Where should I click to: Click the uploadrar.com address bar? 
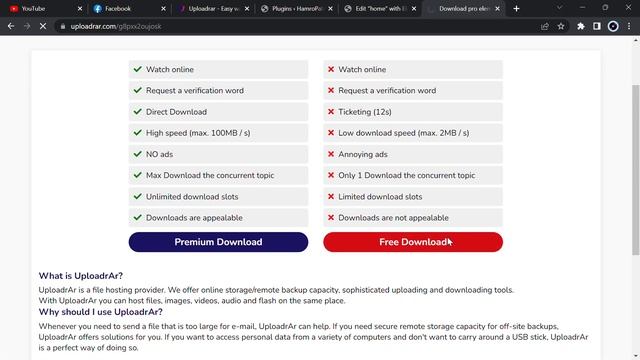pyautogui.click(x=302, y=26)
